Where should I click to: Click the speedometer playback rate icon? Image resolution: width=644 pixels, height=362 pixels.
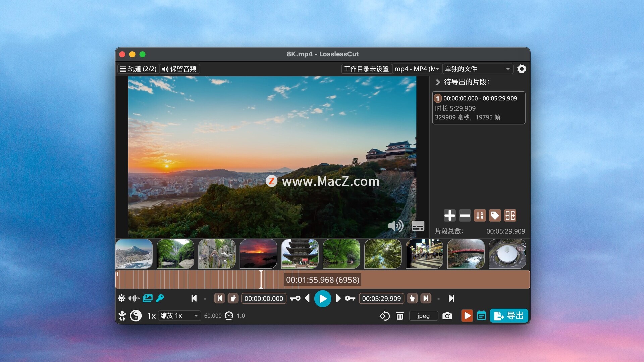point(229,316)
